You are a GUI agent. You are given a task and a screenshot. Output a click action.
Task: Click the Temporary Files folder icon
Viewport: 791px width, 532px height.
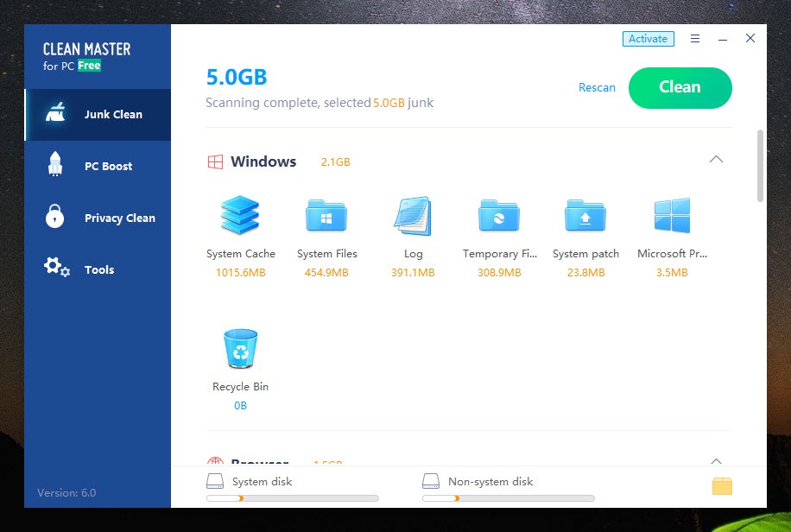(499, 216)
